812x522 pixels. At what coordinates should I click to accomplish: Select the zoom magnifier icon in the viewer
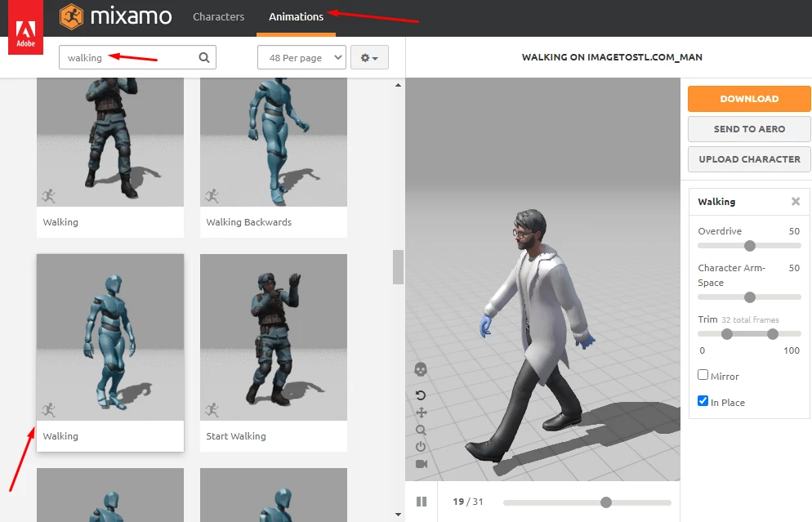click(421, 430)
